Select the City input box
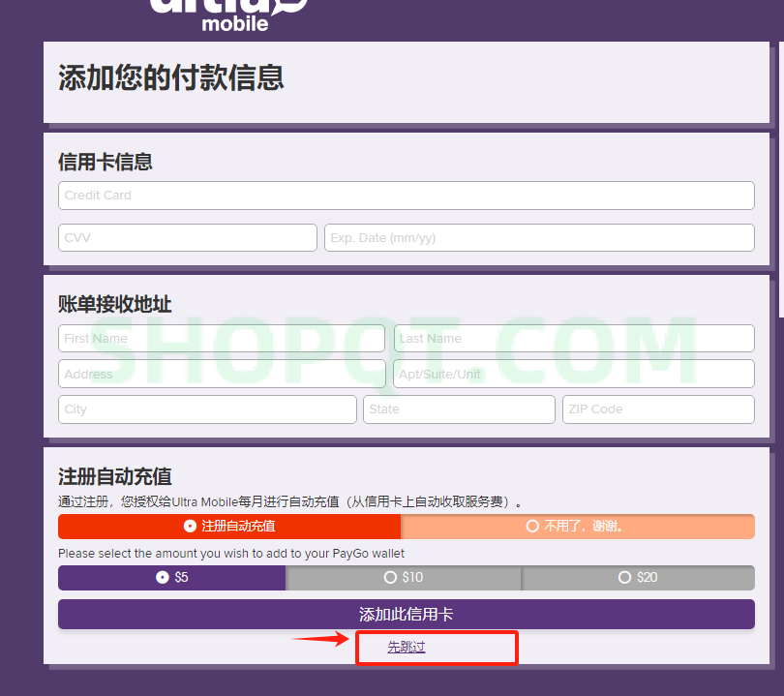The width and height of the screenshot is (784, 696). pos(207,409)
